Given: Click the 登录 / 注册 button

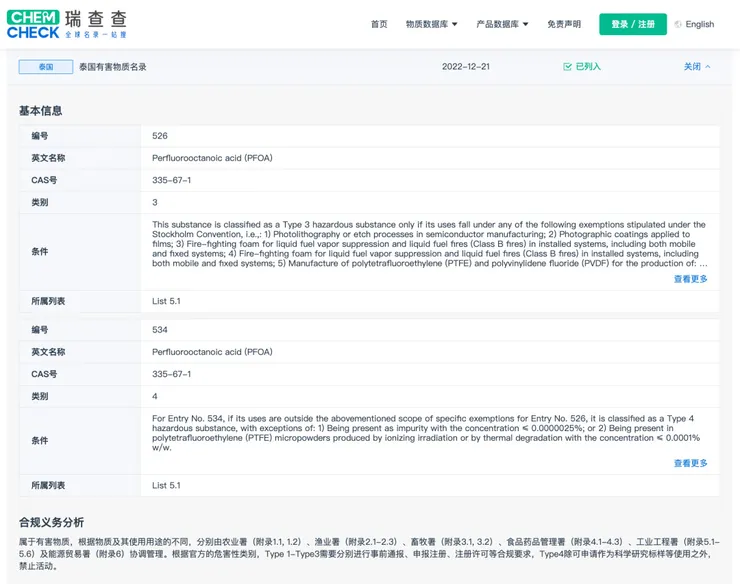Looking at the screenshot, I should 633,24.
